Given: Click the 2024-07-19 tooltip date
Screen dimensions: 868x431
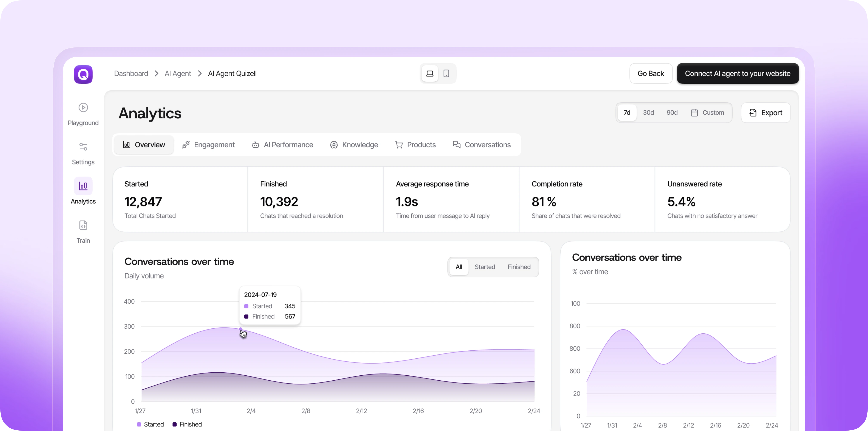Looking at the screenshot, I should pyautogui.click(x=260, y=295).
